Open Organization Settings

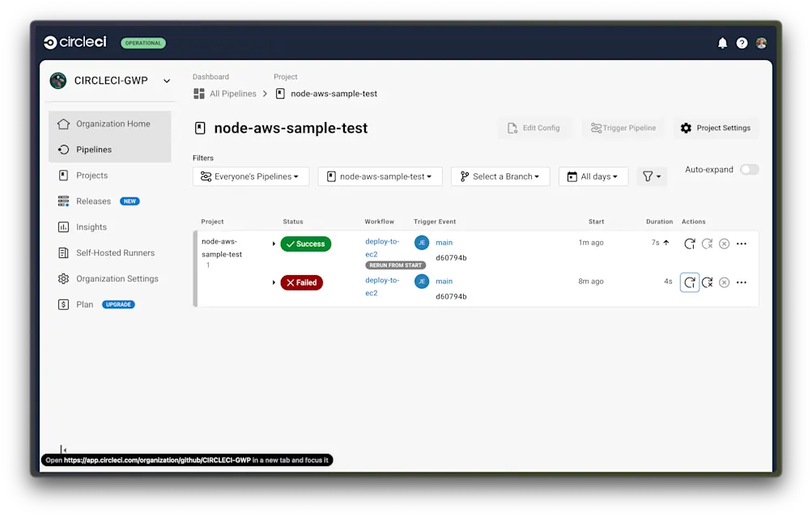[x=110, y=279]
